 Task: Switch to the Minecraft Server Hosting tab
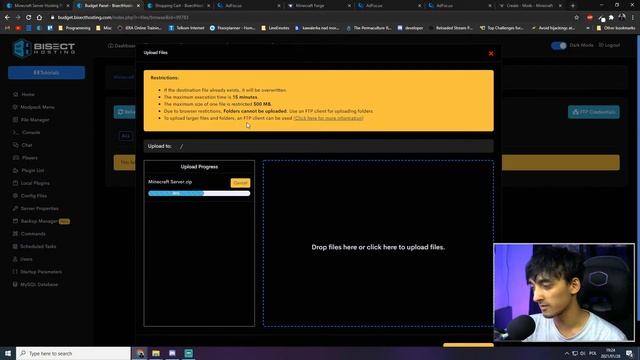point(37,6)
